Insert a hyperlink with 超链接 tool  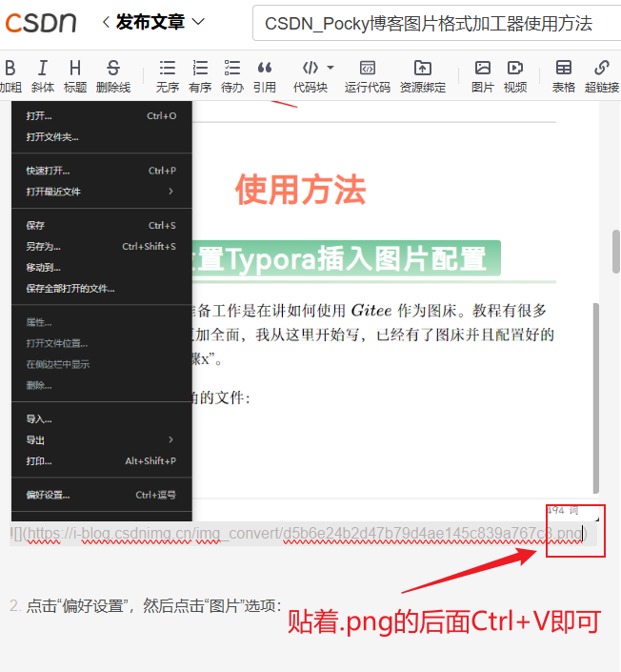(602, 76)
